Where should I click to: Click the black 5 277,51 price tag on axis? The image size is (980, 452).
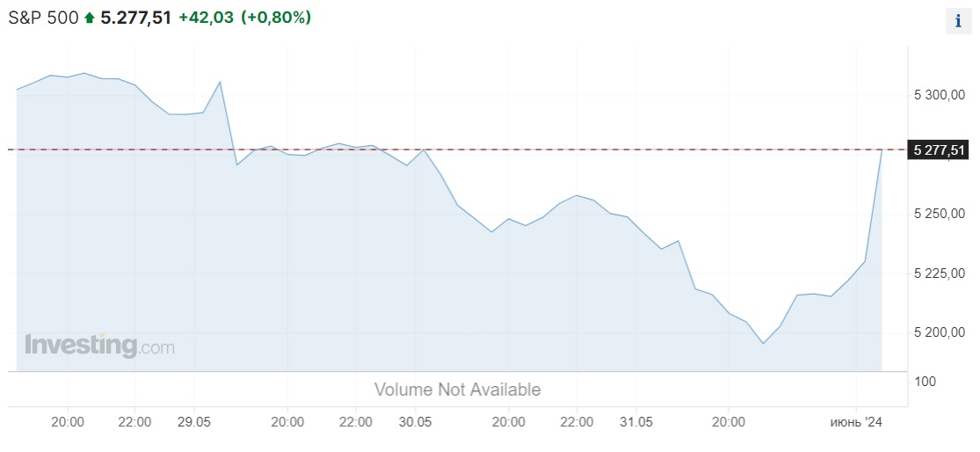(937, 150)
